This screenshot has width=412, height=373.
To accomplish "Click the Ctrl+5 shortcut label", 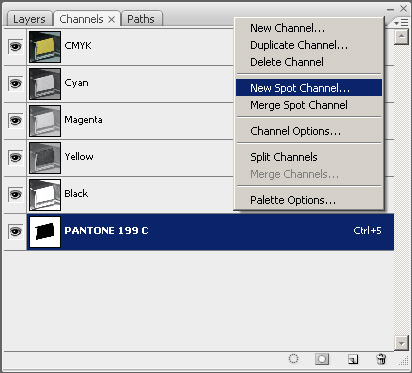I will point(367,231).
